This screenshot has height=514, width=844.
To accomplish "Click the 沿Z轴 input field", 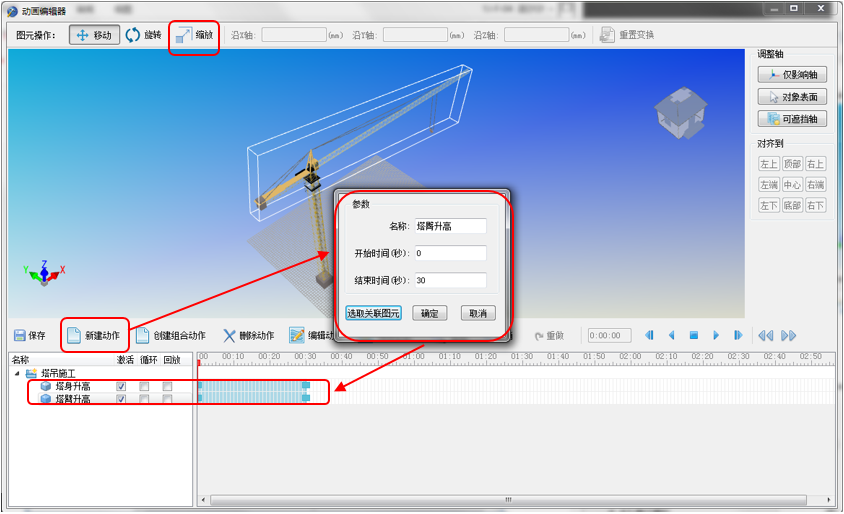I will coord(536,35).
